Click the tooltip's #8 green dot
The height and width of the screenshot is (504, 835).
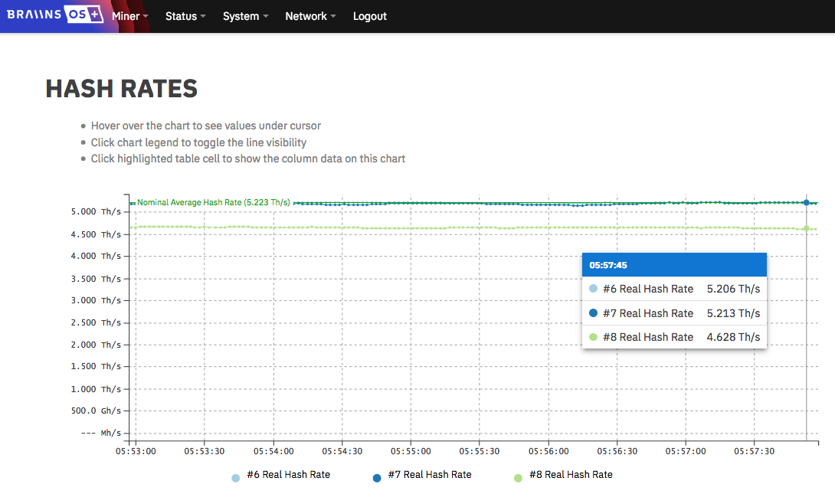(594, 337)
